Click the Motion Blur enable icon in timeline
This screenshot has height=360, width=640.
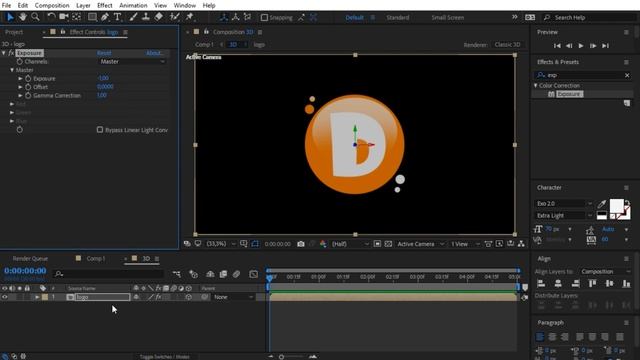pos(236,274)
